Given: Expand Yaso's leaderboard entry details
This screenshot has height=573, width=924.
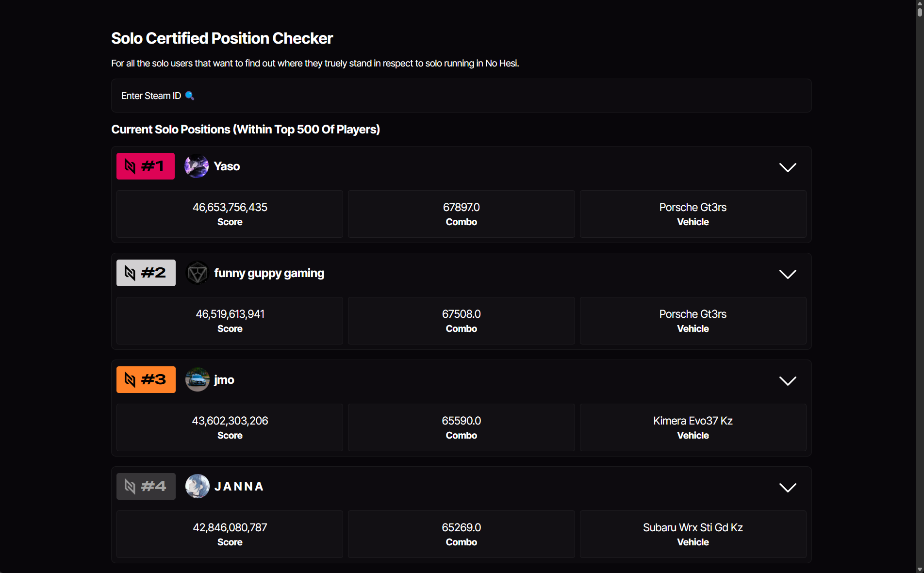Looking at the screenshot, I should [x=787, y=167].
